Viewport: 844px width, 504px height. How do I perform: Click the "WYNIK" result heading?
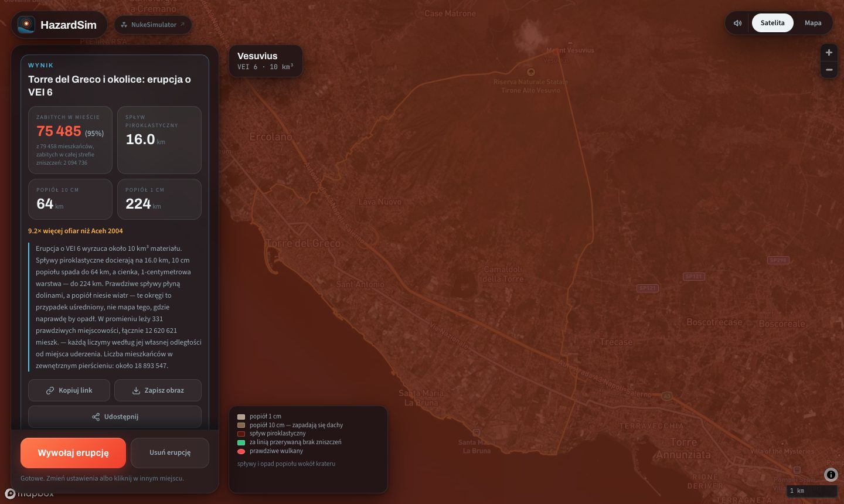[x=40, y=65]
